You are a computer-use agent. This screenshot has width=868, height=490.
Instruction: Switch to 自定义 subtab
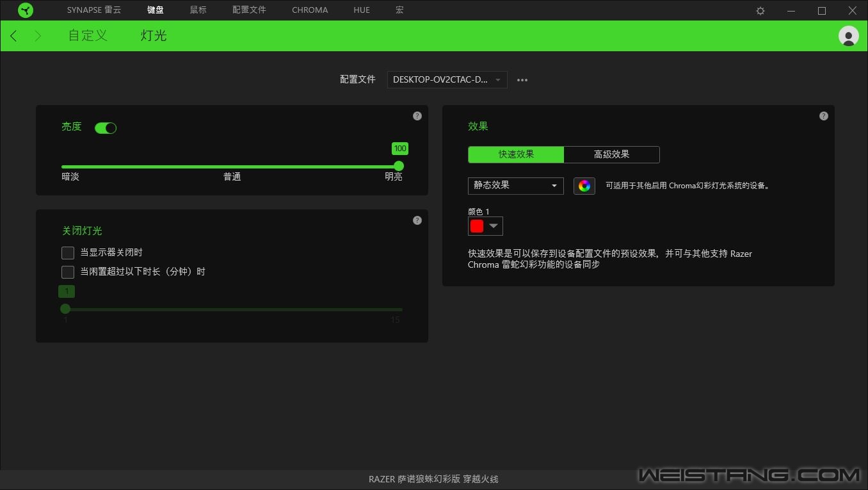(x=88, y=36)
